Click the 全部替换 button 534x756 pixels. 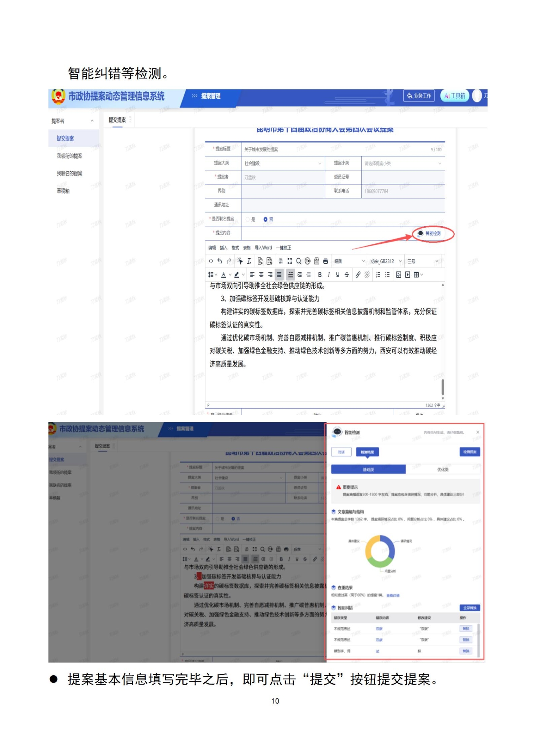470,608
